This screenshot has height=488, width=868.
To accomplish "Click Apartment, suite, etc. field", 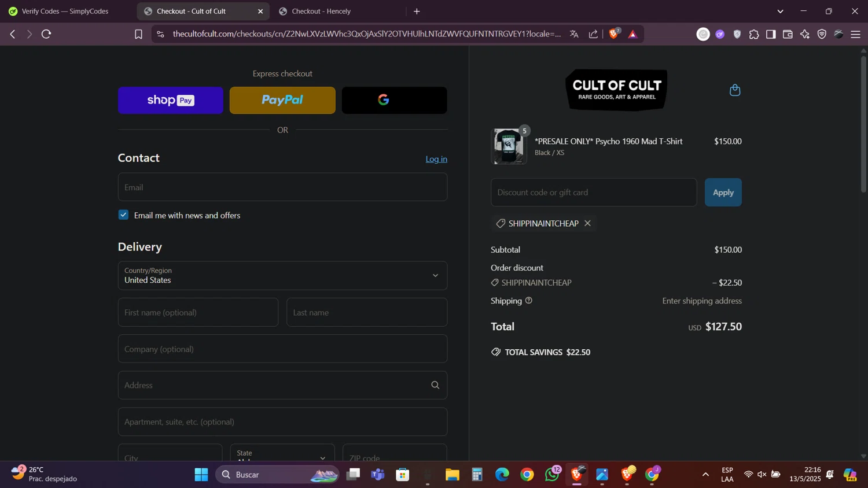I will pyautogui.click(x=282, y=422).
